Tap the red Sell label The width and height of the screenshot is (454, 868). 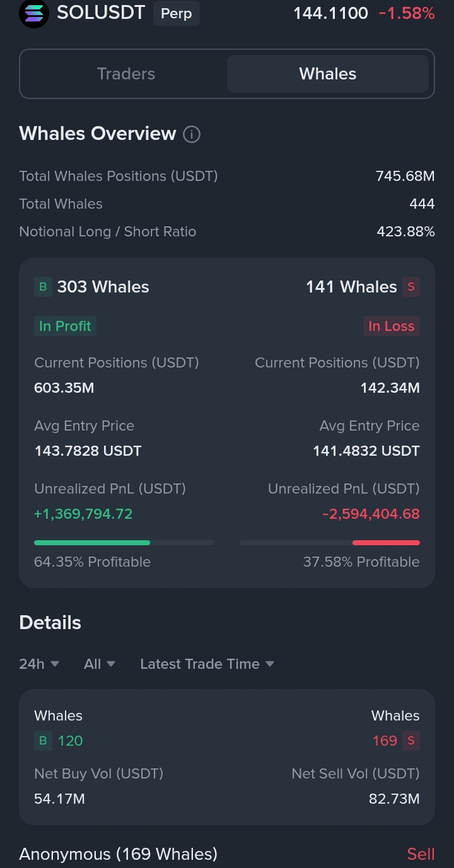[x=421, y=854]
